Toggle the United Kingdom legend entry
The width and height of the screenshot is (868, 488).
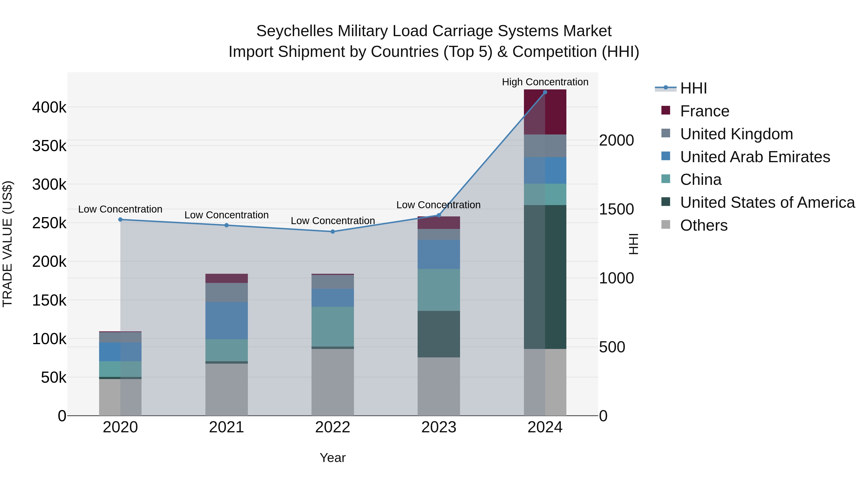[727, 134]
